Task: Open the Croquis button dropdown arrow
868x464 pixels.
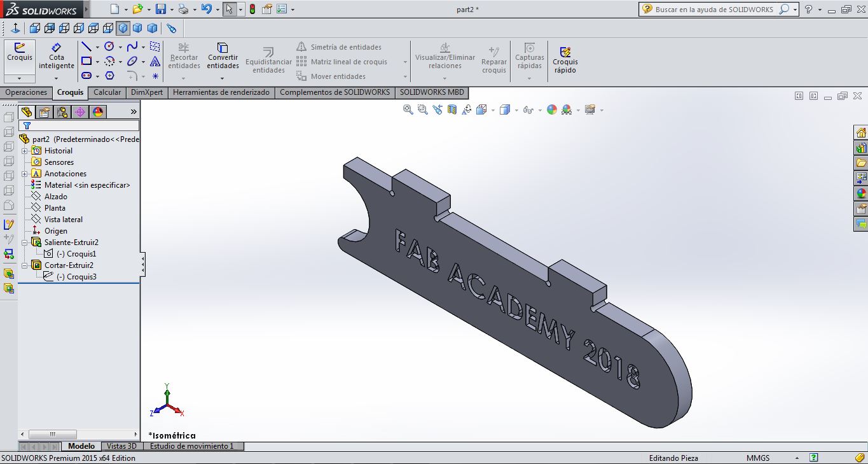Action: tap(20, 78)
